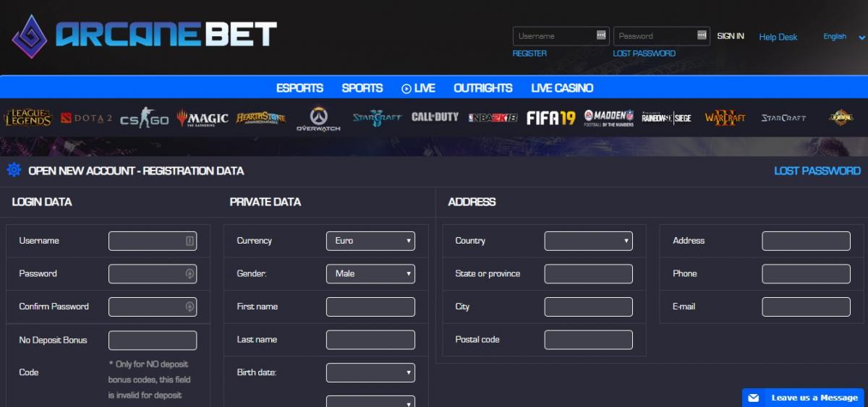
Task: Open the English language selector
Action: click(843, 36)
